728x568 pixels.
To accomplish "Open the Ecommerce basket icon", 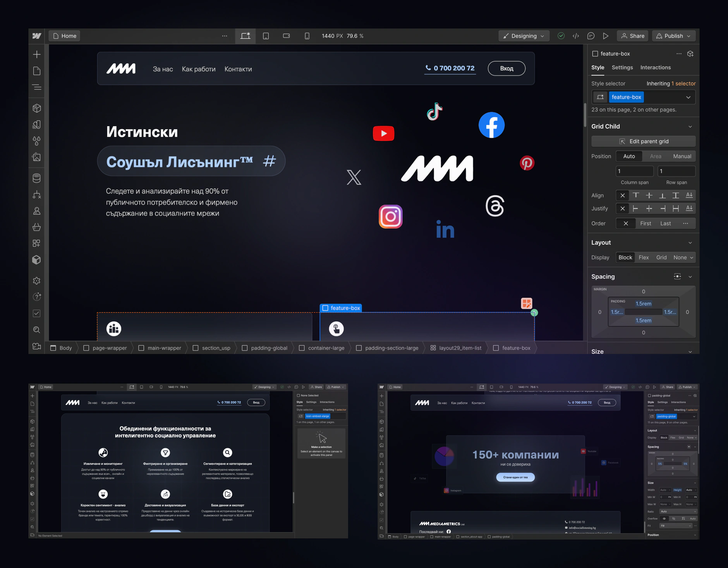I will tap(37, 227).
